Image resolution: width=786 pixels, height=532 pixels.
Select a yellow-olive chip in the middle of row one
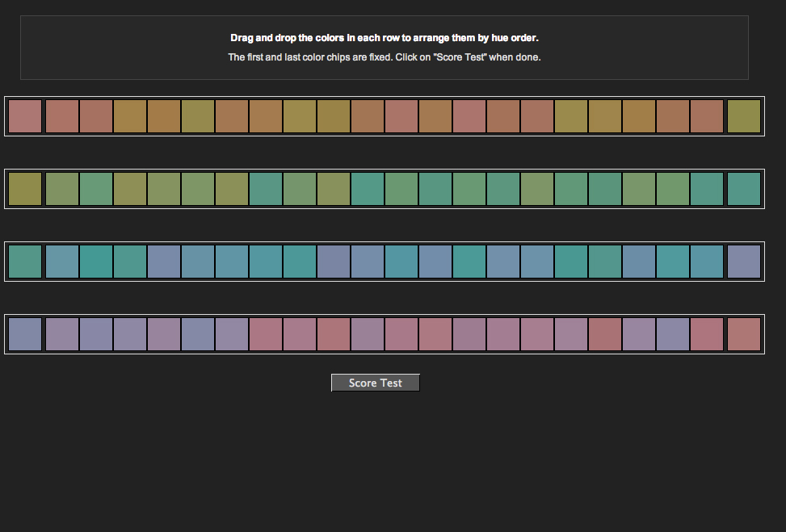point(333,115)
